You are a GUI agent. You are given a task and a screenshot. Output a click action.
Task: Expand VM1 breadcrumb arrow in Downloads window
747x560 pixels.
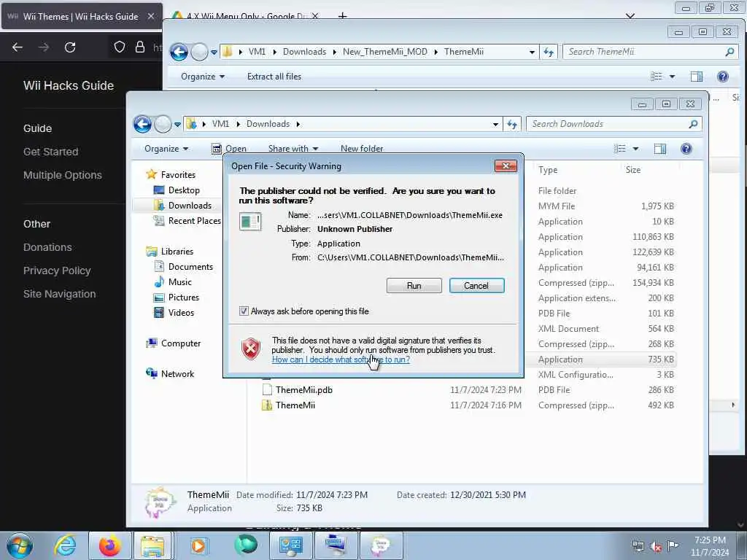pyautogui.click(x=239, y=124)
